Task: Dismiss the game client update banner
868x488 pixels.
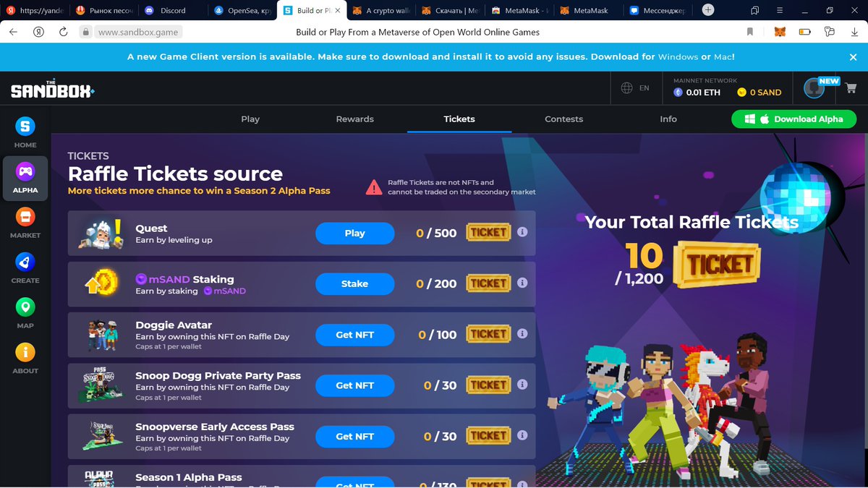Action: tap(853, 56)
